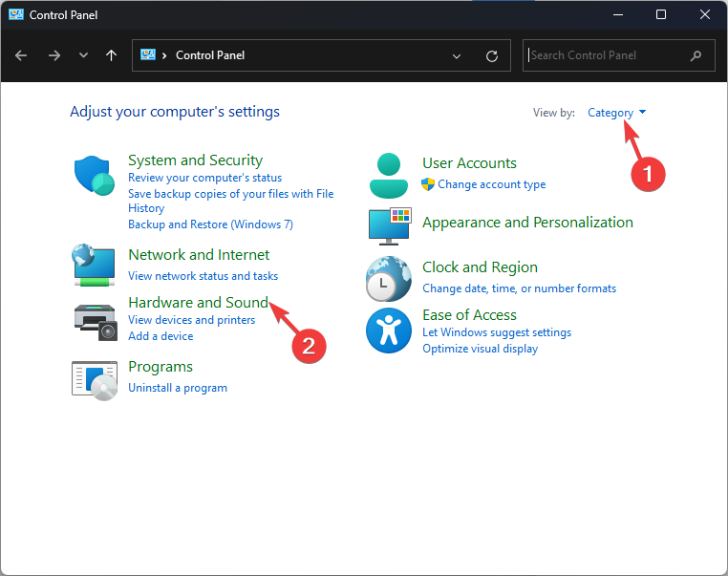The width and height of the screenshot is (728, 576).
Task: Click the search magnifier icon
Action: [696, 56]
